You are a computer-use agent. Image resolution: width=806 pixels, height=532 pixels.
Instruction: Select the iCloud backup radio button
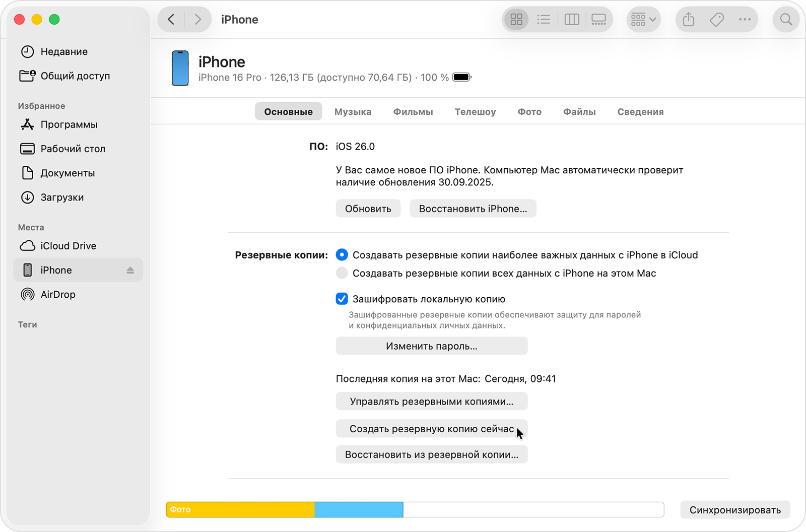pyautogui.click(x=342, y=255)
